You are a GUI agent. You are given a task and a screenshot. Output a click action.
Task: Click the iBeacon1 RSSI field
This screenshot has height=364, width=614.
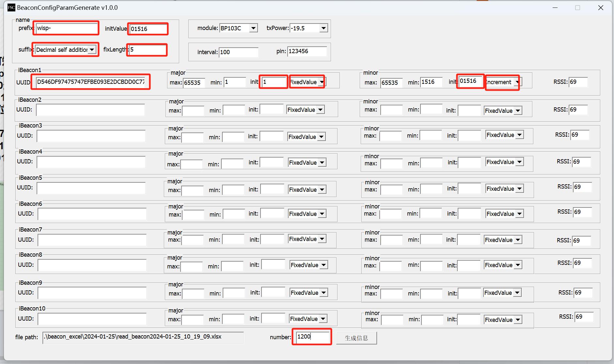[x=578, y=82]
